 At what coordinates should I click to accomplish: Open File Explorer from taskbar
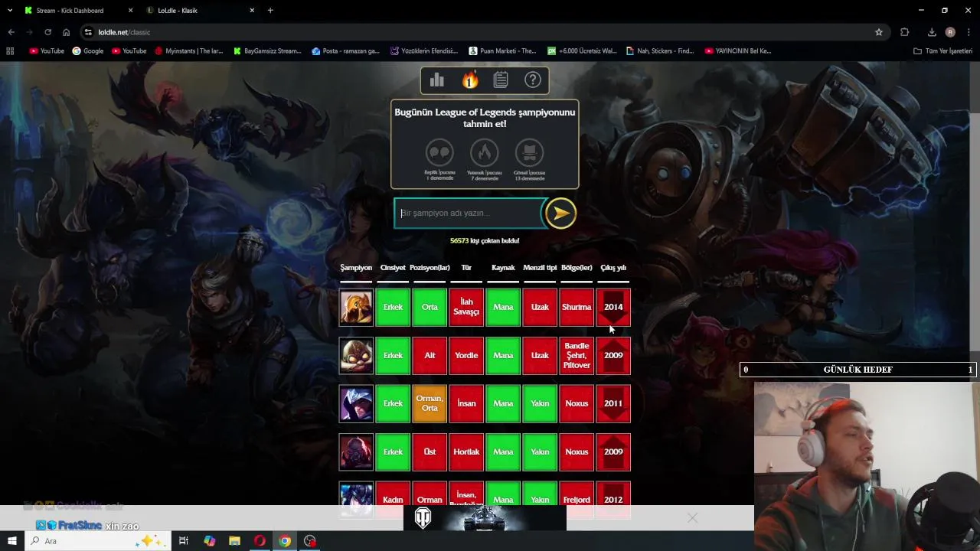[x=234, y=541]
